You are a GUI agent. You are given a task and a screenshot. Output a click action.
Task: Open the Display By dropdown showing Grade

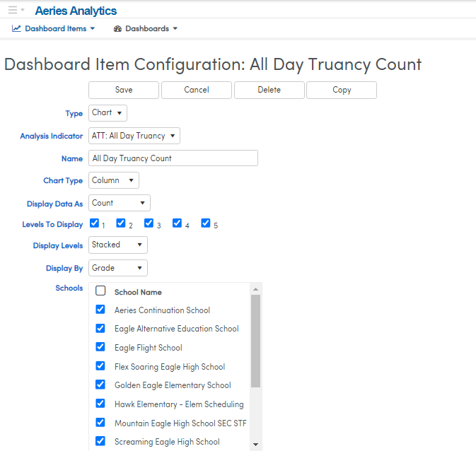118,268
